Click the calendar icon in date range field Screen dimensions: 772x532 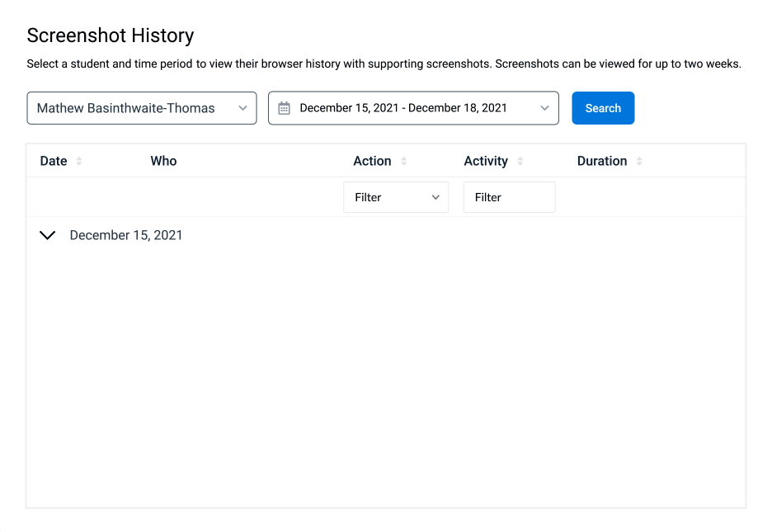tap(285, 108)
